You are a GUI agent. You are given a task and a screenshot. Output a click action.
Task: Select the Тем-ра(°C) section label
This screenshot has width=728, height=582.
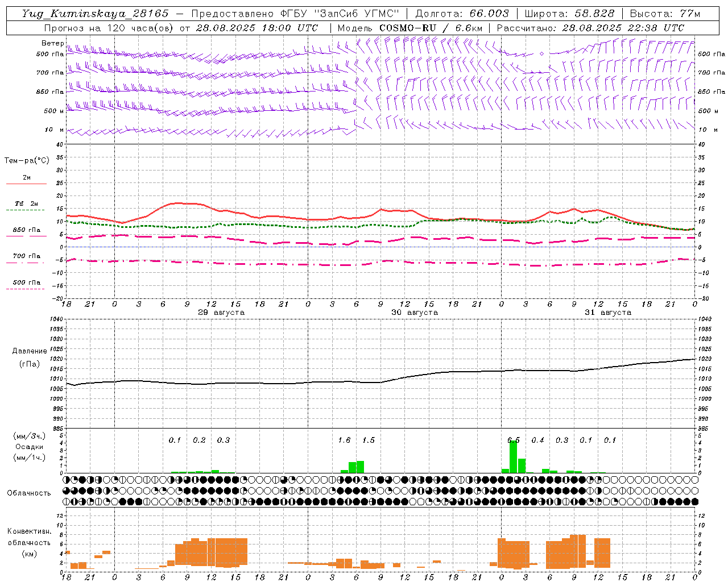click(x=27, y=161)
